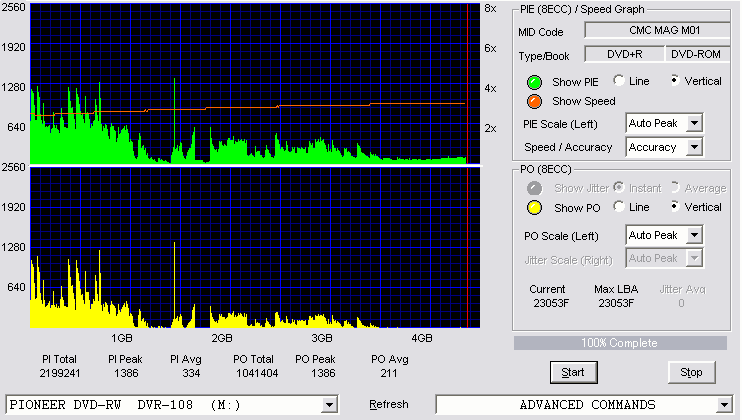
Task: Click the PO Total value 1041404
Action: coord(257,373)
